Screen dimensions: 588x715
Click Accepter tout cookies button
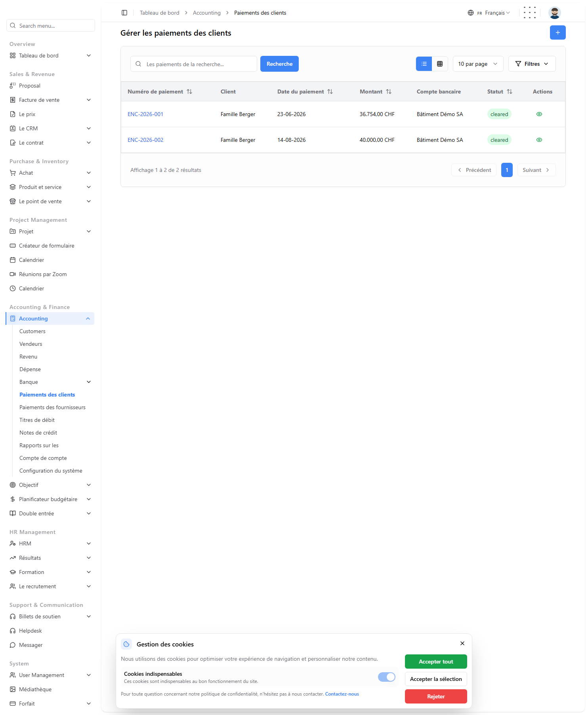[x=436, y=662]
